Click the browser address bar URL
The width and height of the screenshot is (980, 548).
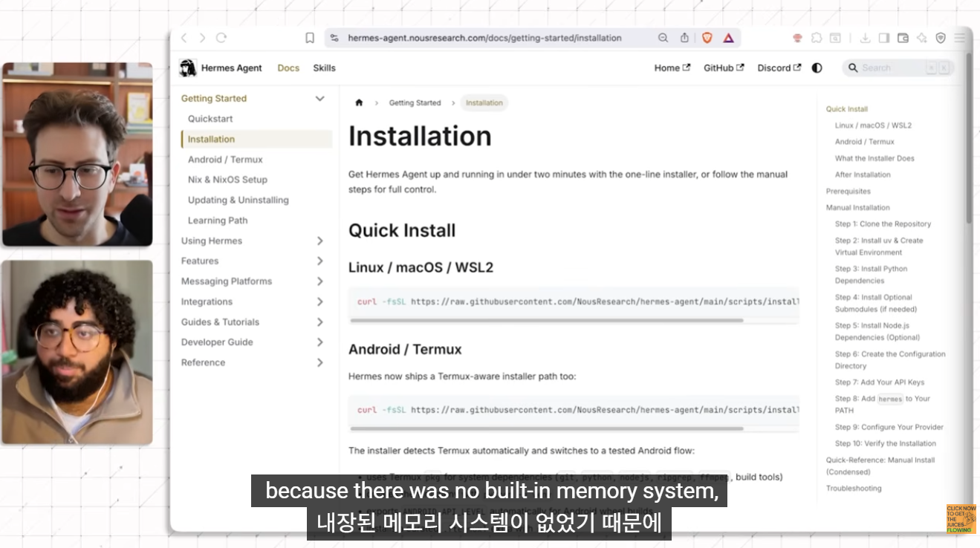pyautogui.click(x=484, y=38)
